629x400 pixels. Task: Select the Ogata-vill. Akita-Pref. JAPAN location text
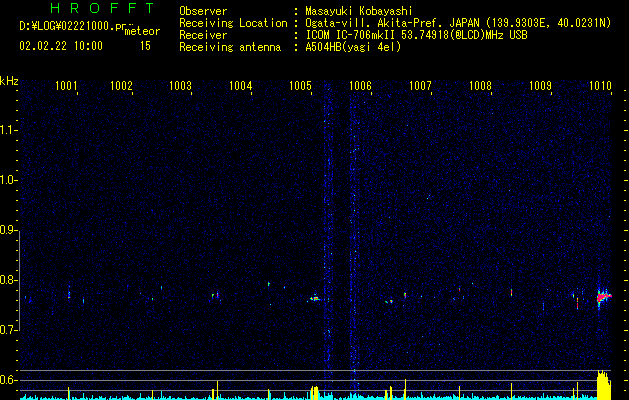click(x=458, y=23)
